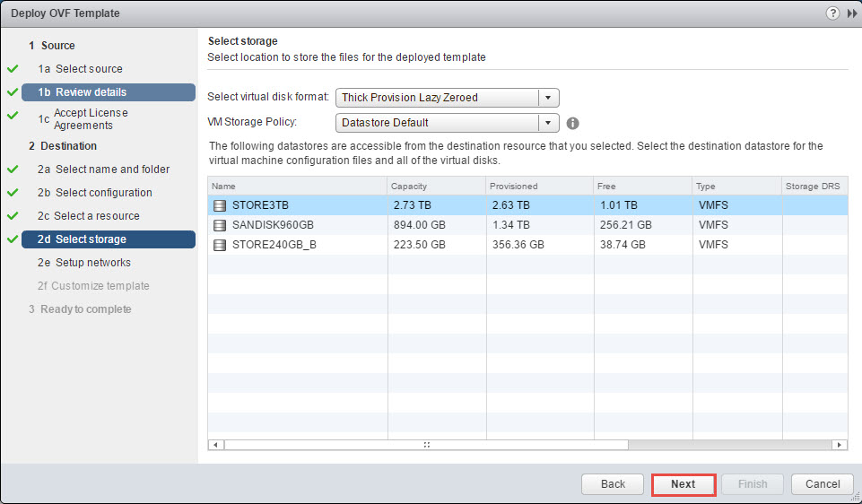Image resolution: width=862 pixels, height=504 pixels.
Task: Go to step 1b Review details
Action: tap(109, 92)
